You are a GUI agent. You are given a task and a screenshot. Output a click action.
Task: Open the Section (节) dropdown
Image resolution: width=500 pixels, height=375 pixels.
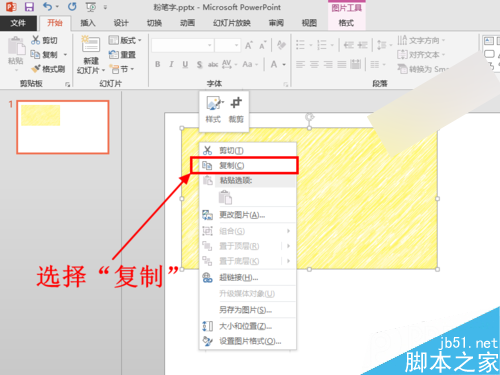[122, 69]
